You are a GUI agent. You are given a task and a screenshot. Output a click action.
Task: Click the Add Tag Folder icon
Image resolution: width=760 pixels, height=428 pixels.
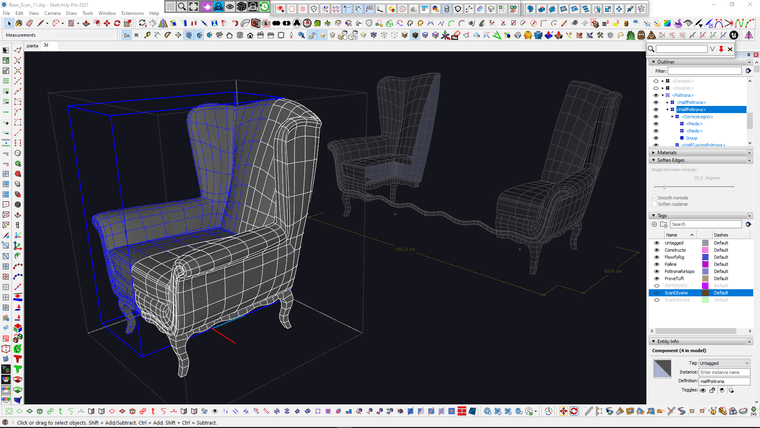663,224
